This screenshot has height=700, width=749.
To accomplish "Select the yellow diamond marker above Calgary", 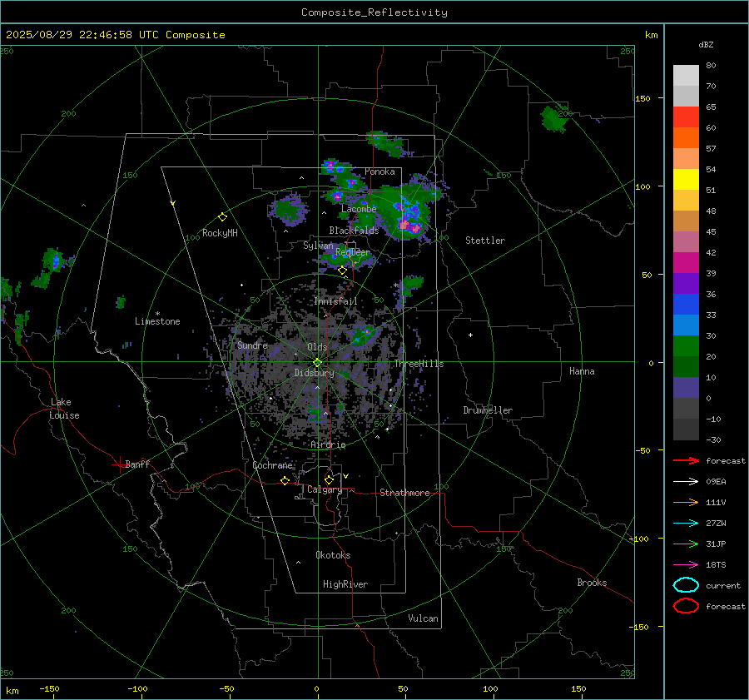I will 329,479.
